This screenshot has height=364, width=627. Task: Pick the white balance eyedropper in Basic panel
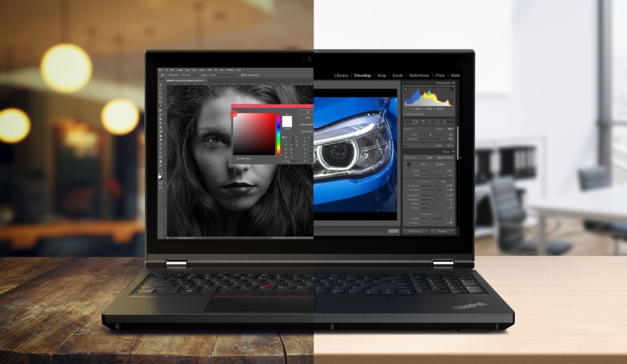click(408, 165)
